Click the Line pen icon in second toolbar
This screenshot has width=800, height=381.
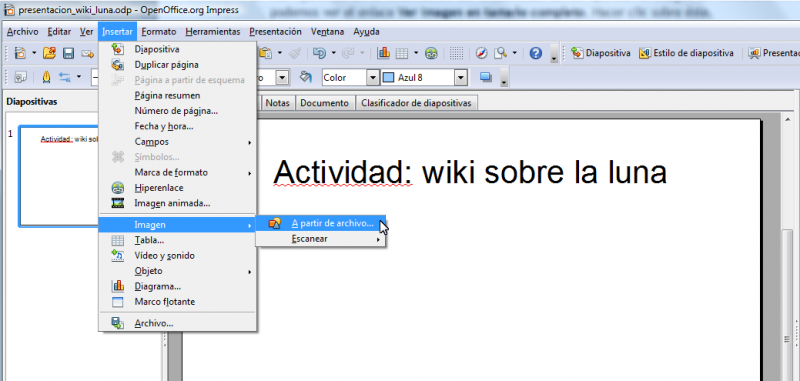click(46, 78)
